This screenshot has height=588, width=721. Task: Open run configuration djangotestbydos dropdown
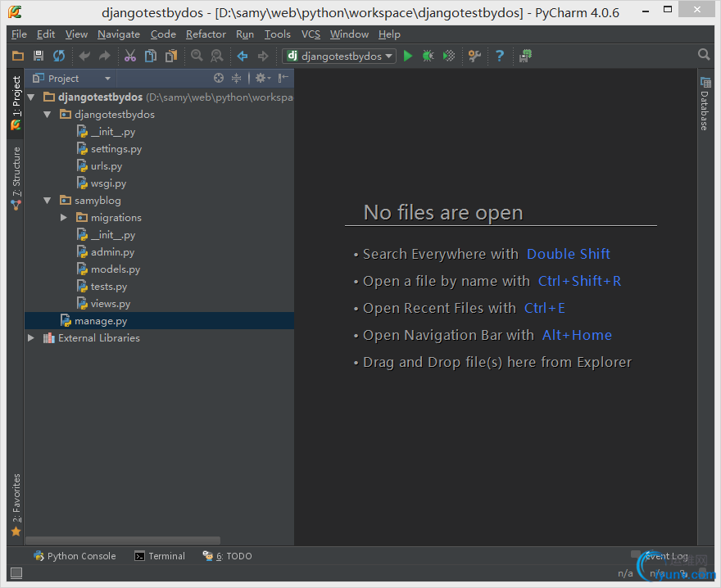tap(339, 56)
